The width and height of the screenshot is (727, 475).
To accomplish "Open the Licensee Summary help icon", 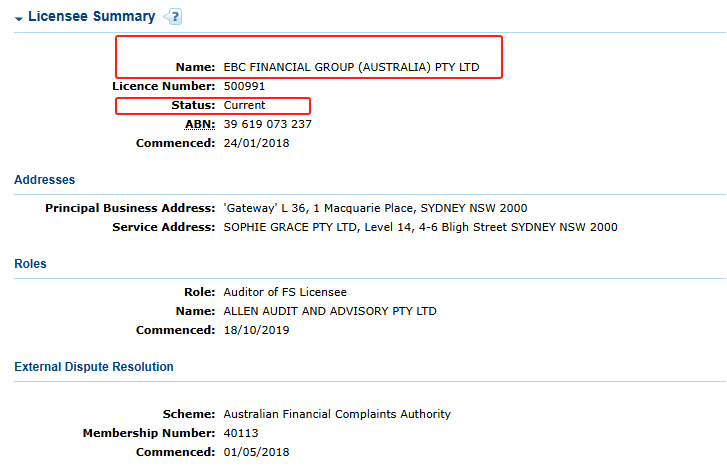I will (173, 17).
